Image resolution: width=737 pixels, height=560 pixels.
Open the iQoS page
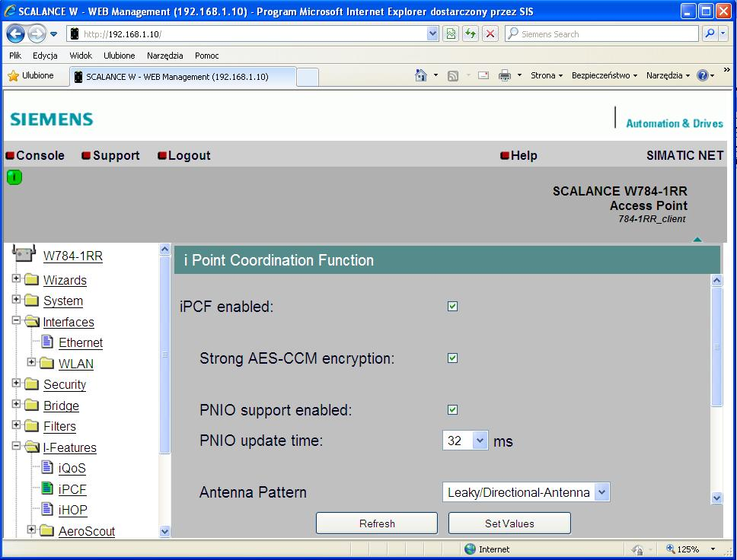[x=72, y=469]
